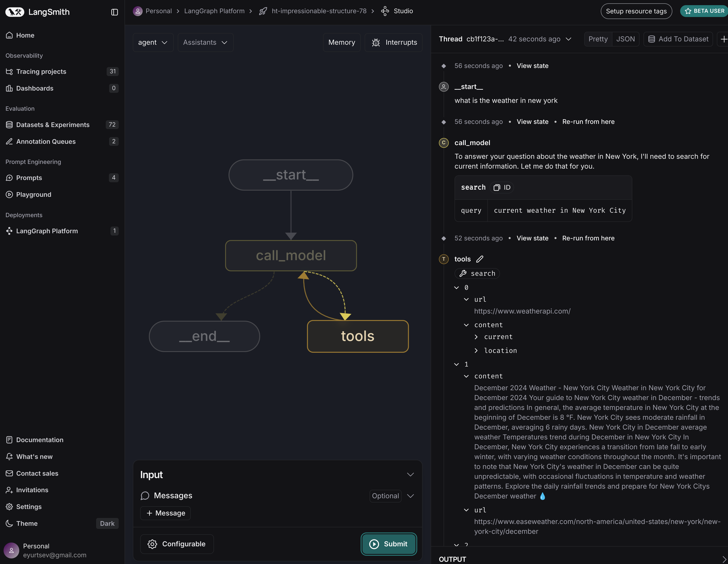Image resolution: width=728 pixels, height=564 pixels.
Task: Select the __end__ graph node
Action: (x=204, y=336)
